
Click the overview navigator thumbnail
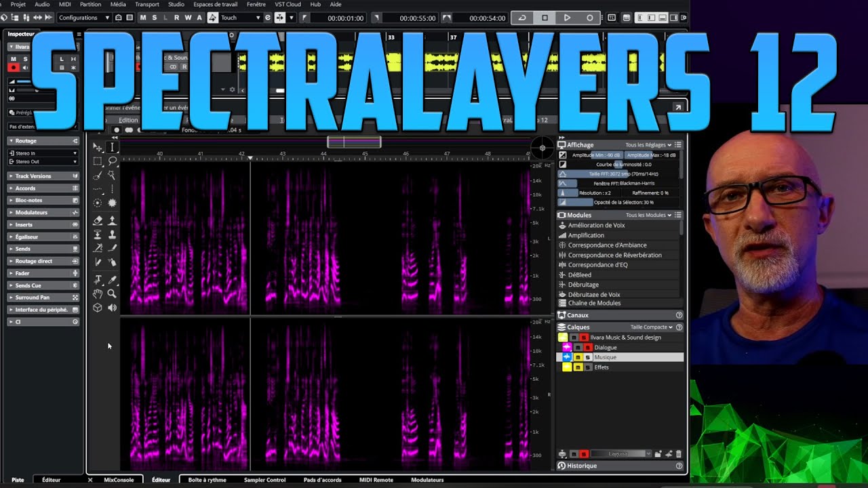pyautogui.click(x=354, y=142)
